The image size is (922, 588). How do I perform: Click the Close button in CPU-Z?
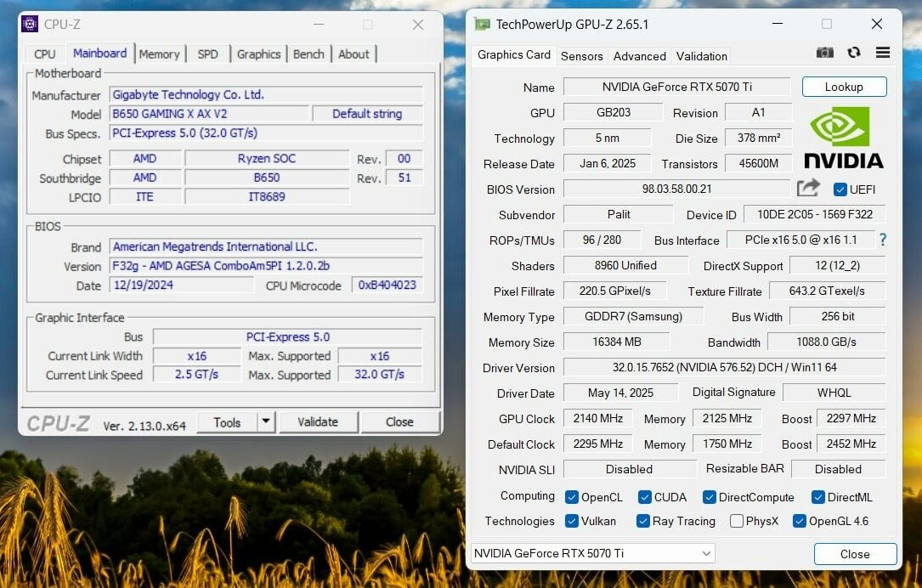(400, 422)
